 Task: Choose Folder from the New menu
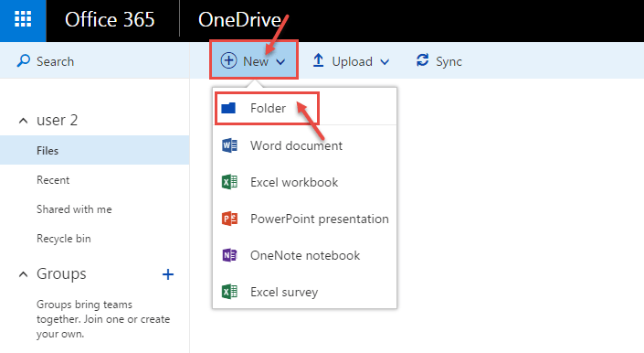[304, 108]
